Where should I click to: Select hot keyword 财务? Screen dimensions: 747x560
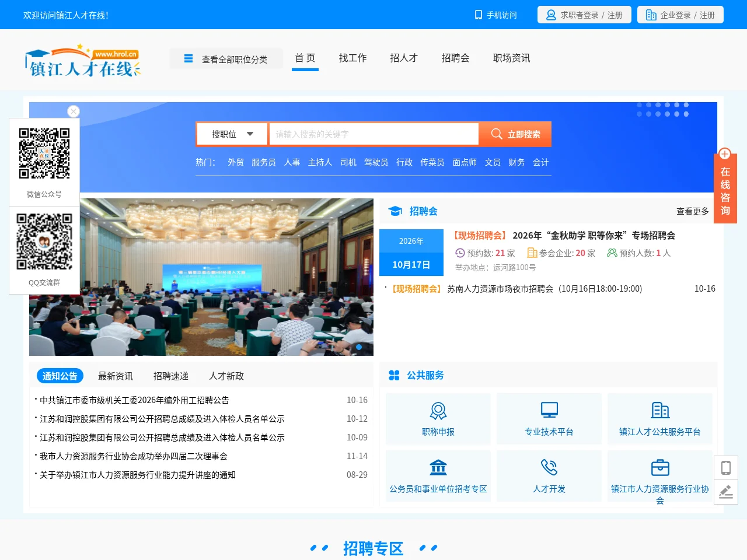[516, 162]
